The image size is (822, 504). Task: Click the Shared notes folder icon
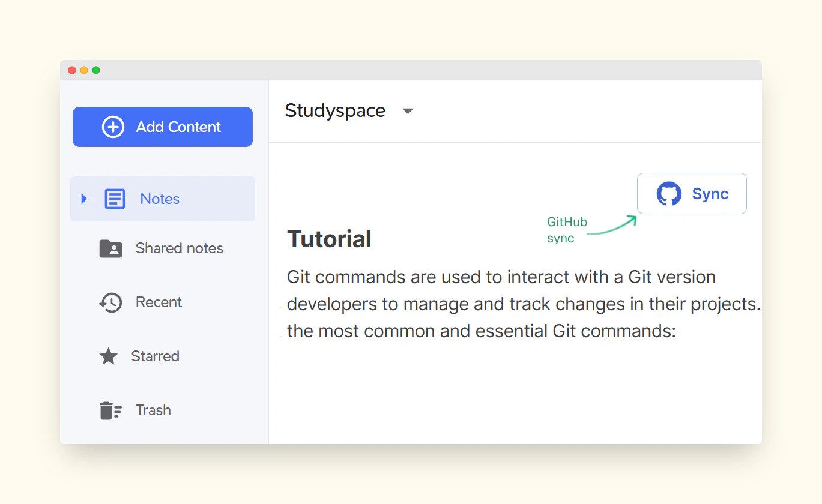tap(110, 248)
